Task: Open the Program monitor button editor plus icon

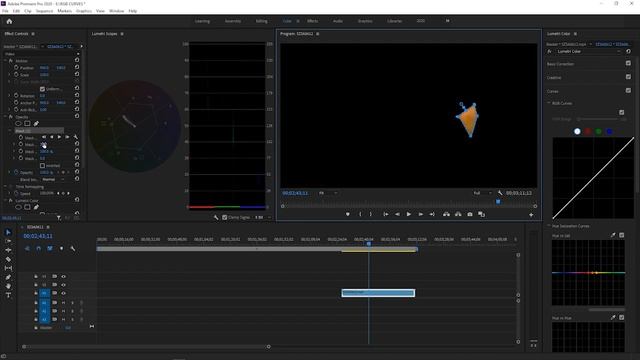Action: [x=531, y=215]
